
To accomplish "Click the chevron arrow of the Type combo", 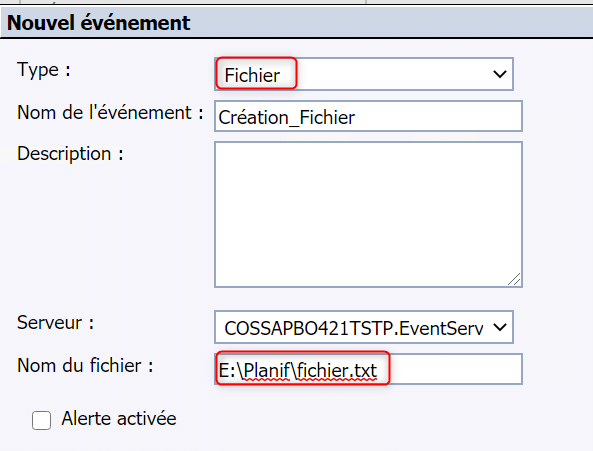I will click(500, 74).
